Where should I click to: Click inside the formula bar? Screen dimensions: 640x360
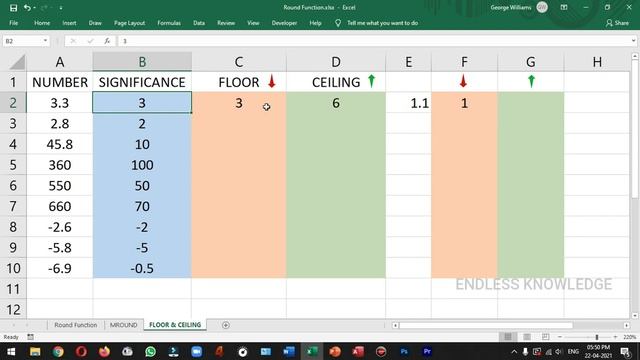click(x=373, y=41)
